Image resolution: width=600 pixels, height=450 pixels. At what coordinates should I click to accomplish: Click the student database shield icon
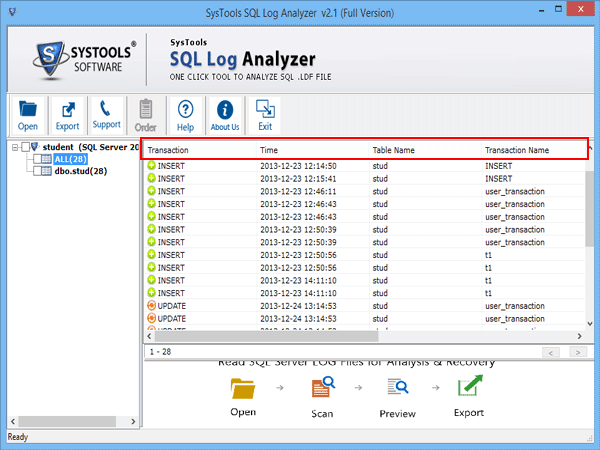click(35, 147)
